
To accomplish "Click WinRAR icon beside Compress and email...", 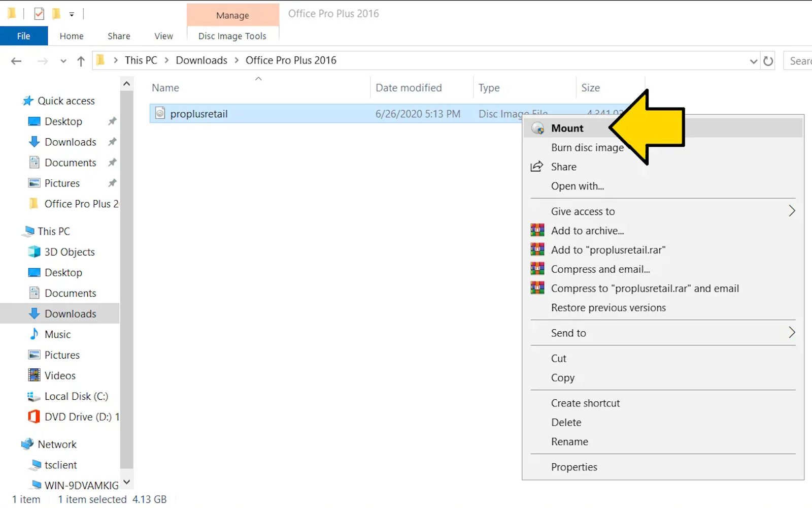I will [x=537, y=269].
